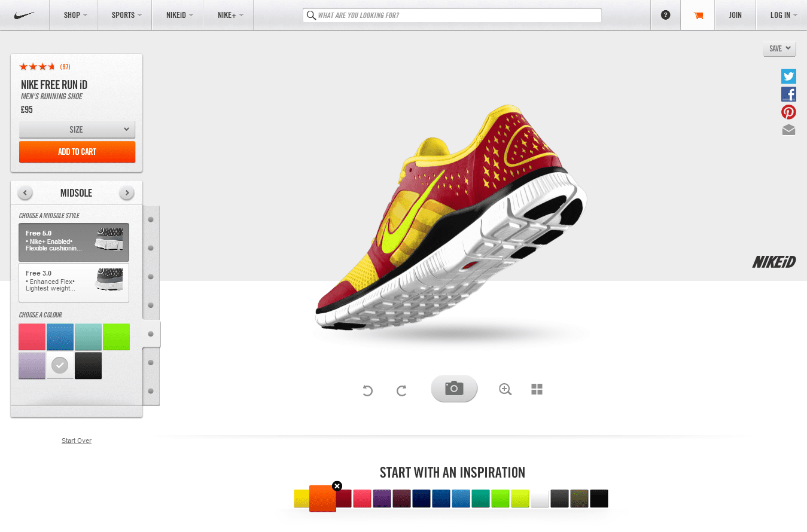Zoom in with the magnifier icon
This screenshot has height=532, width=807.
[x=505, y=389]
